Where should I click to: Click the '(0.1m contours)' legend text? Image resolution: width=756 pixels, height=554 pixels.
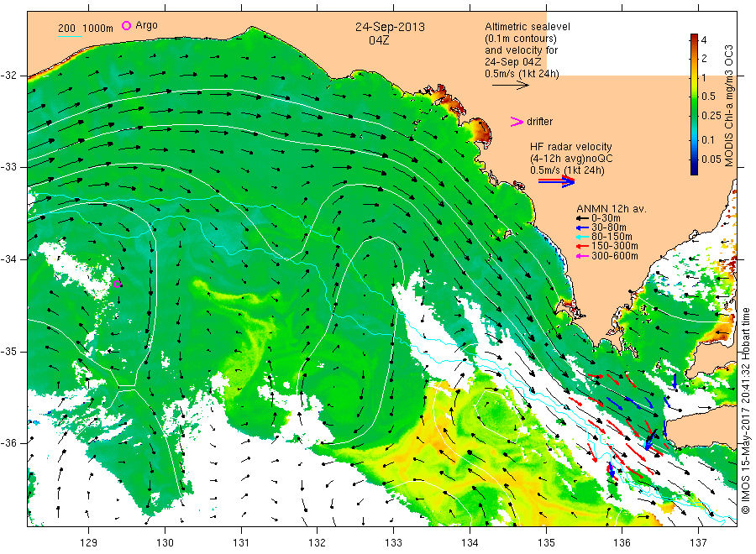click(x=521, y=39)
